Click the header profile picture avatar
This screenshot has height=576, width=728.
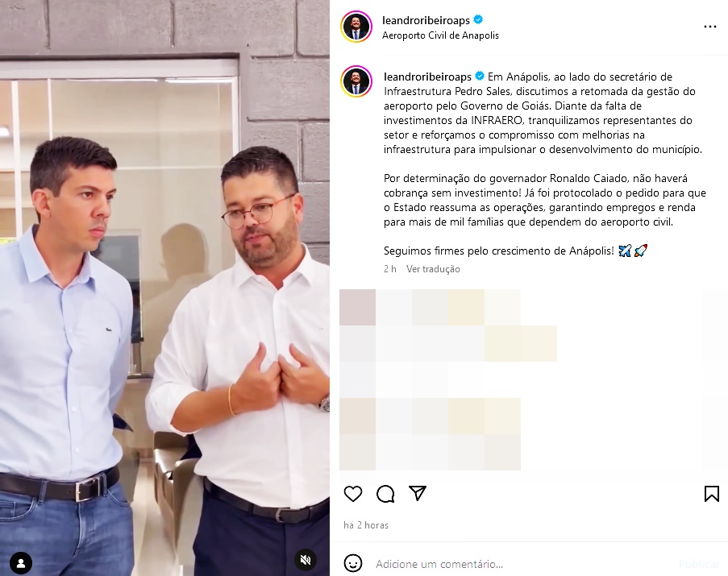click(x=356, y=27)
